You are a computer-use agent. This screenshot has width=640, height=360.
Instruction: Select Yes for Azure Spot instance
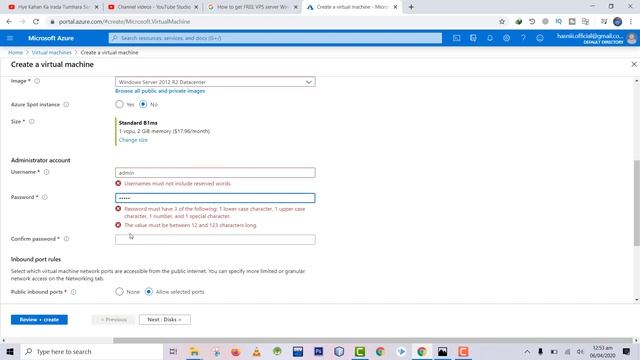tap(119, 104)
